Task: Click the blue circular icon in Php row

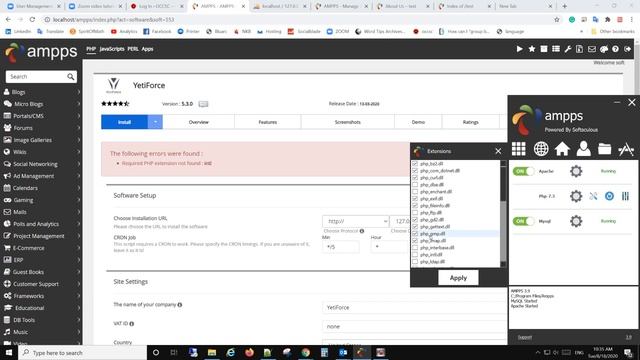Action: pos(609,196)
